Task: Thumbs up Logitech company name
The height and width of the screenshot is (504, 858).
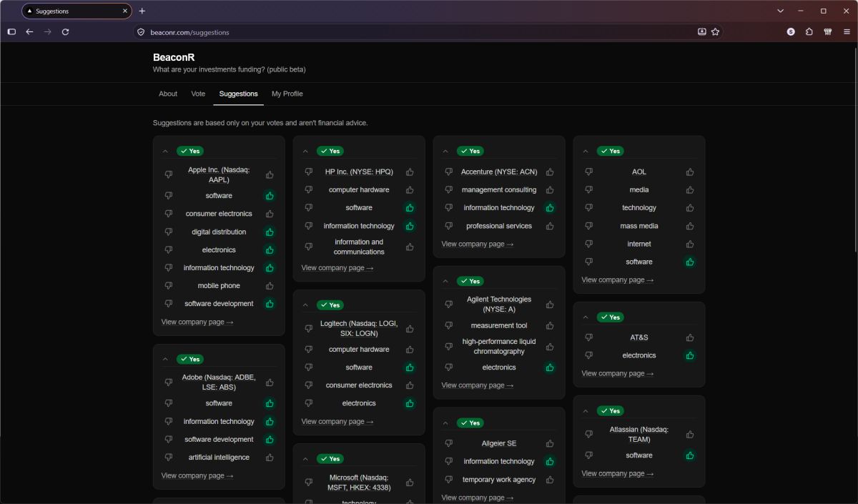Action: (410, 329)
